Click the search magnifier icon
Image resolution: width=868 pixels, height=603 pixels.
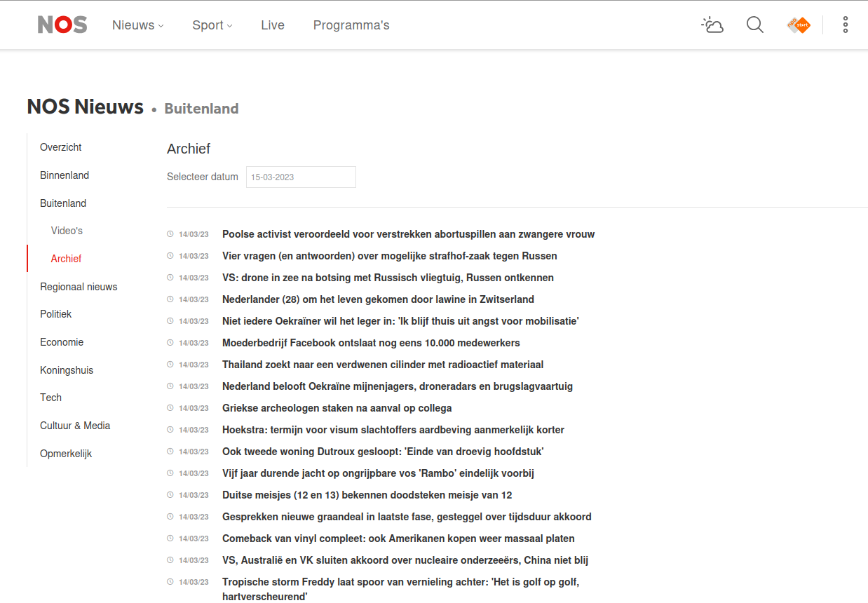coord(755,25)
